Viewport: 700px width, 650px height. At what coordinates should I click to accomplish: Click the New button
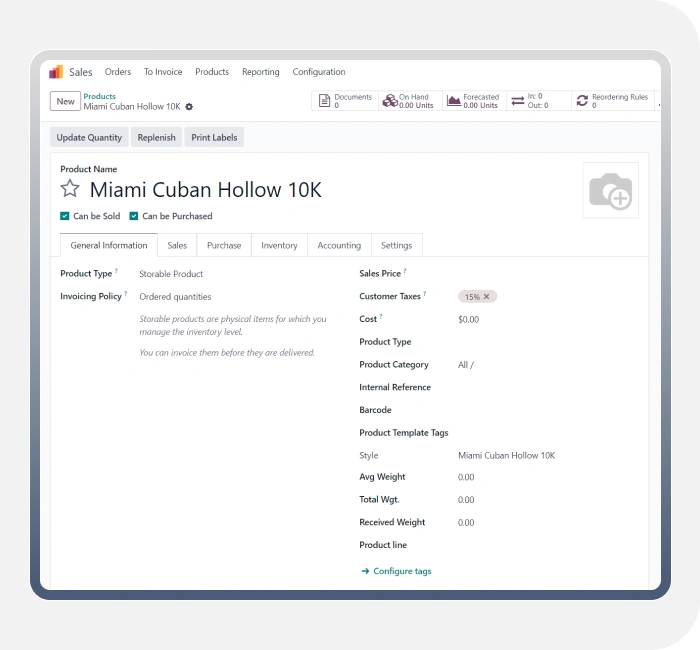65,101
